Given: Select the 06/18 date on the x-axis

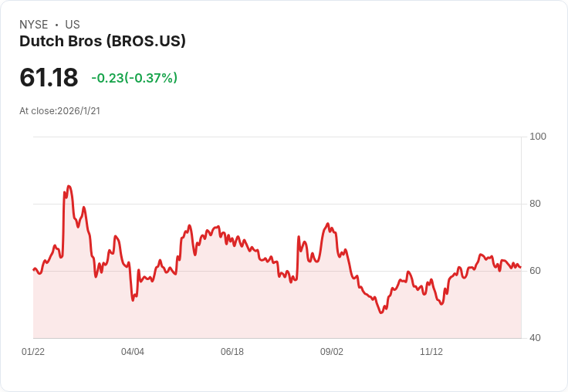Looking at the screenshot, I should pos(232,352).
